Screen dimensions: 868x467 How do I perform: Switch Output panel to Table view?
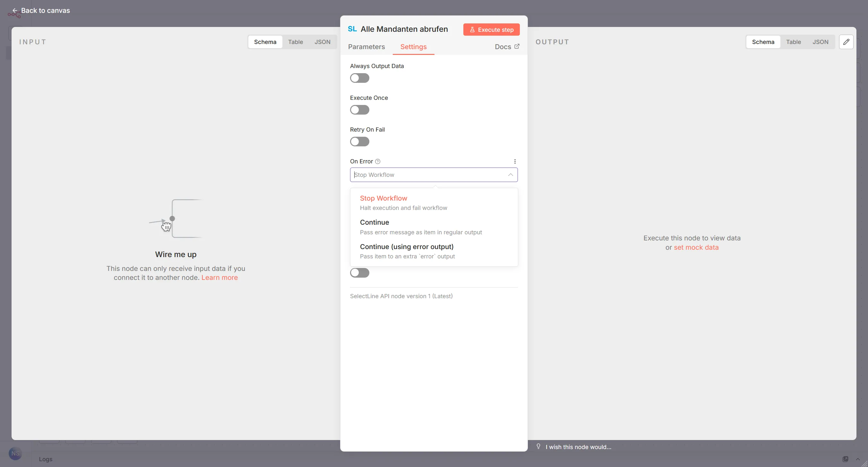(x=794, y=42)
